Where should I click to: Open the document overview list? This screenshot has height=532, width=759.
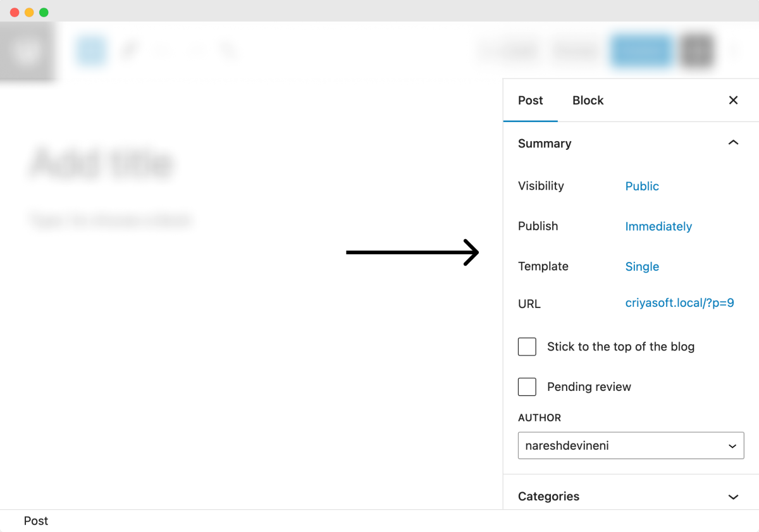click(x=228, y=51)
